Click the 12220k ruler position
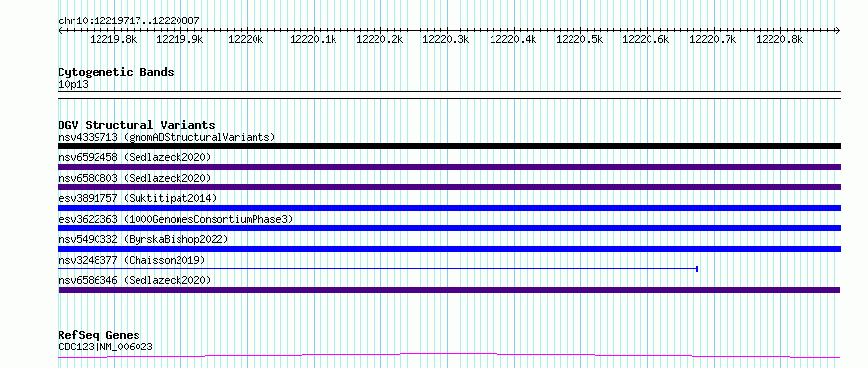The image size is (868, 368). click(247, 39)
